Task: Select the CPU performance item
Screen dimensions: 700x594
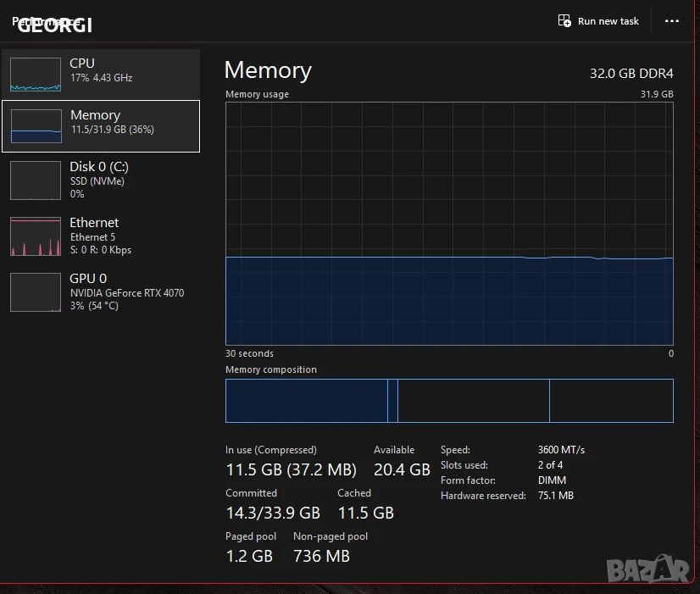Action: [101, 74]
